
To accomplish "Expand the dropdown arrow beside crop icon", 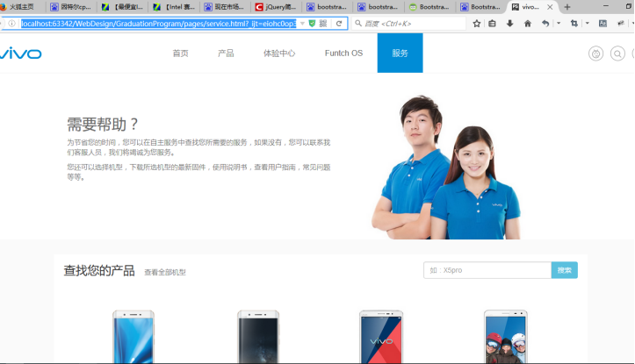I will [588, 24].
